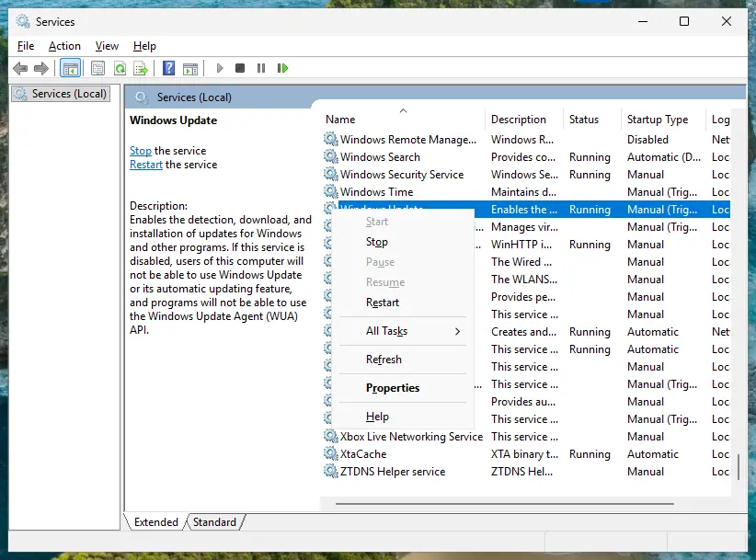Open the Action menu
The height and width of the screenshot is (560, 756).
click(64, 46)
